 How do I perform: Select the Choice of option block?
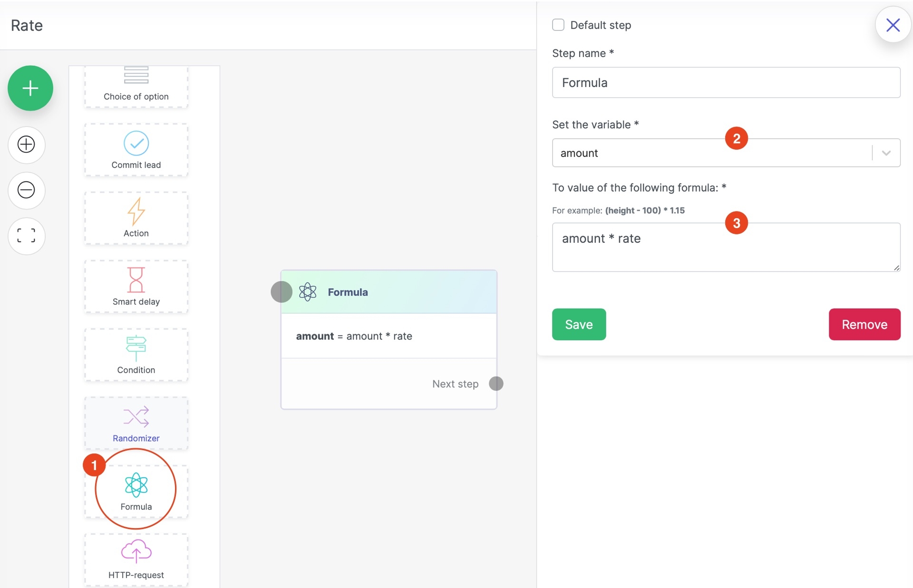click(x=136, y=87)
